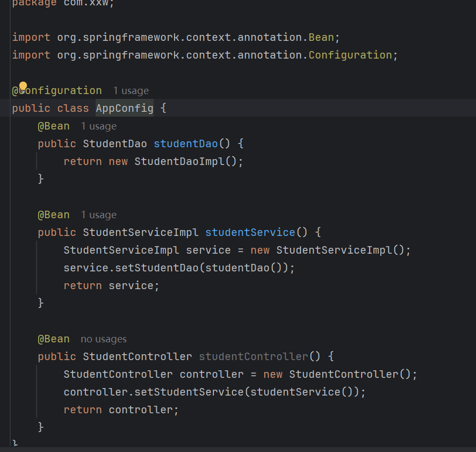Click the 'class' keyword before AppConfig
Viewport: 476px width, 452px height.
tap(73, 109)
